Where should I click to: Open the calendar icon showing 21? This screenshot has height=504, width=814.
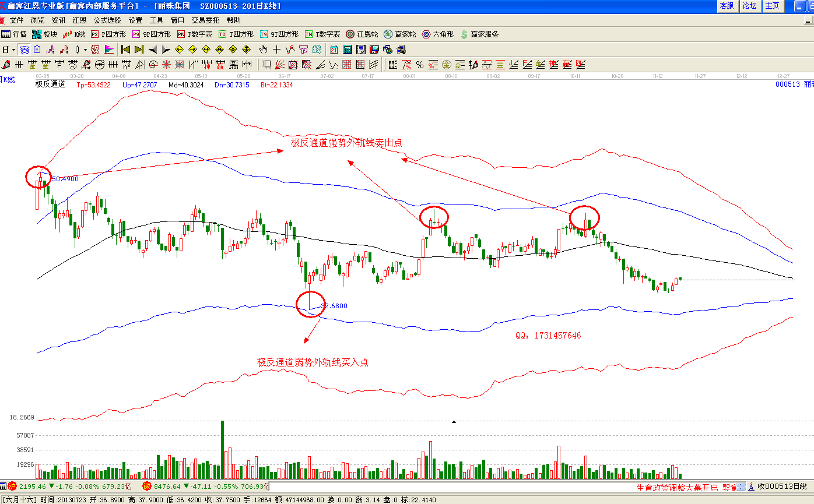point(334,50)
